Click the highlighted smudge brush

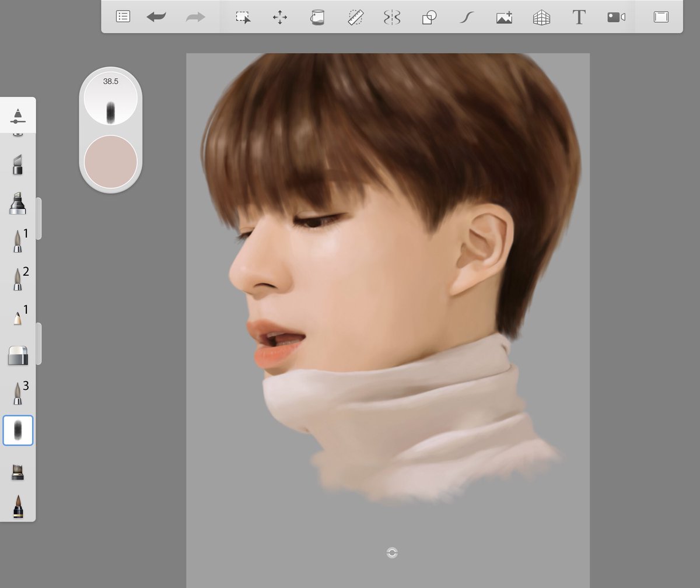coord(18,430)
